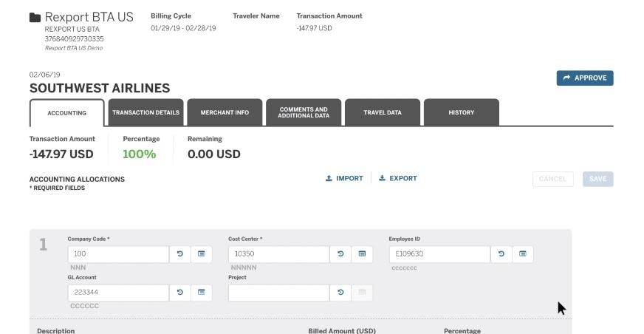
Task: Switch to the Transaction Details tab
Action: click(x=145, y=113)
